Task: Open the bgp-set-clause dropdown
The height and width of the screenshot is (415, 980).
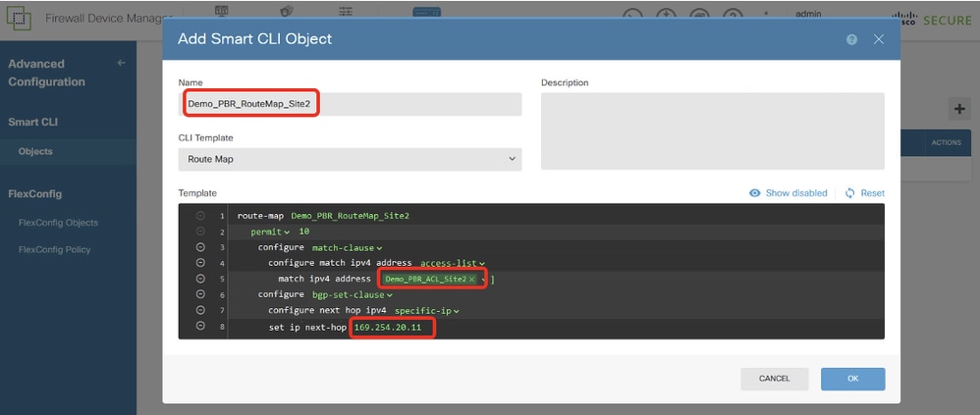Action: coord(352,294)
